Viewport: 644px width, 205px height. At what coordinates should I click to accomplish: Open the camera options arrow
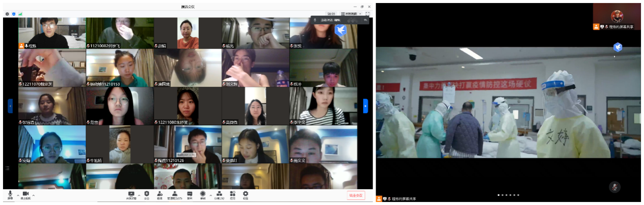pos(33,195)
